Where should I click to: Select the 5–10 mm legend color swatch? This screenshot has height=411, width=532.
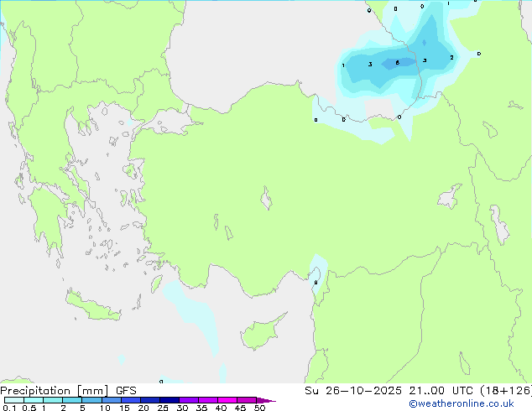[x=91, y=400]
